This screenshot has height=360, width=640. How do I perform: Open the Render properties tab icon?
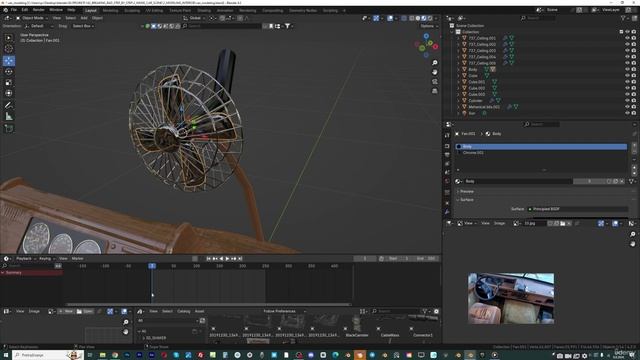click(447, 146)
